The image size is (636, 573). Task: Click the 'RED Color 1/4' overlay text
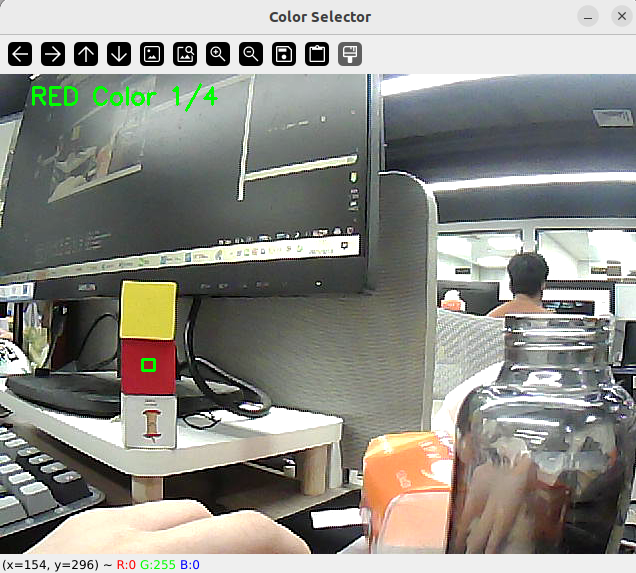tap(124, 97)
